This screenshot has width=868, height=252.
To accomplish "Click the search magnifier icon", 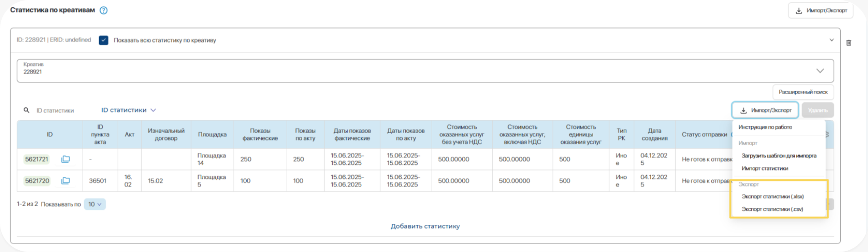I will [26, 110].
